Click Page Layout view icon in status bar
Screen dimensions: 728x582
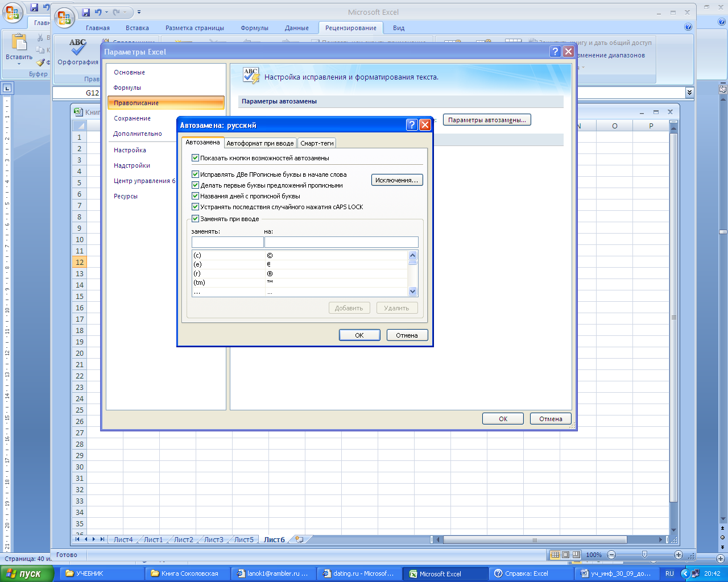click(x=566, y=555)
